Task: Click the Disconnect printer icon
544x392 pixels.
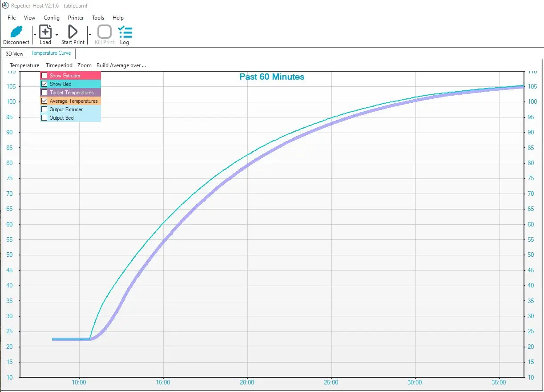Action: 16,32
